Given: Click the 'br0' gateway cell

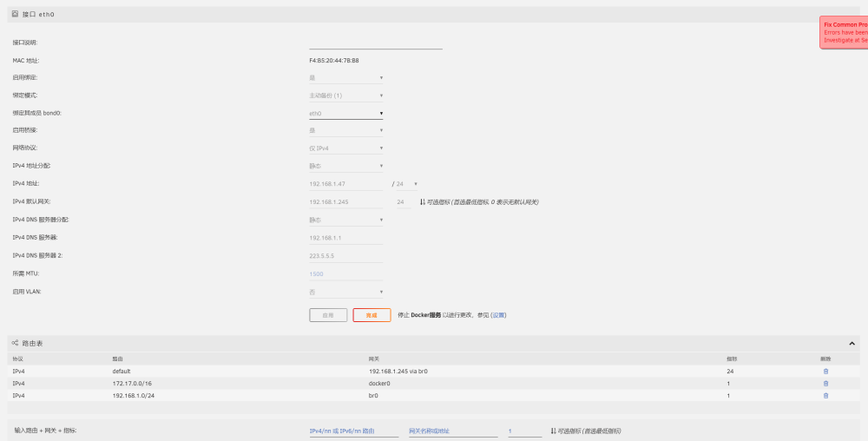Looking at the screenshot, I should (373, 396).
